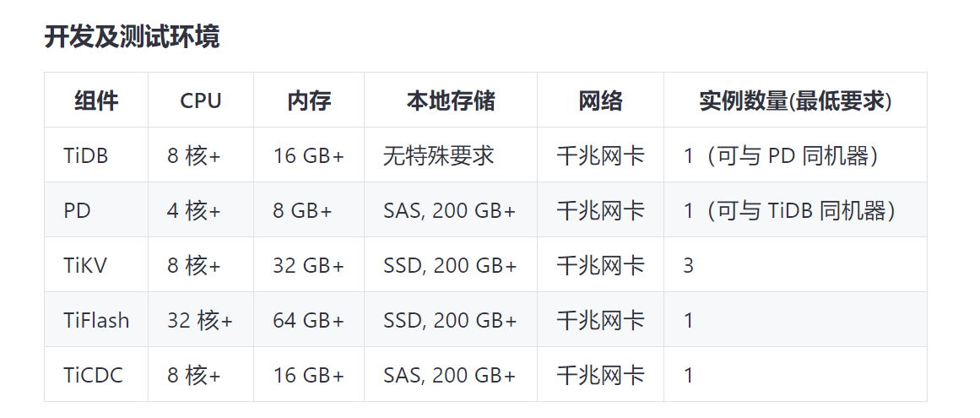The height and width of the screenshot is (418, 980).
Task: Select the 4 核+ CPU cell
Action: (x=193, y=210)
